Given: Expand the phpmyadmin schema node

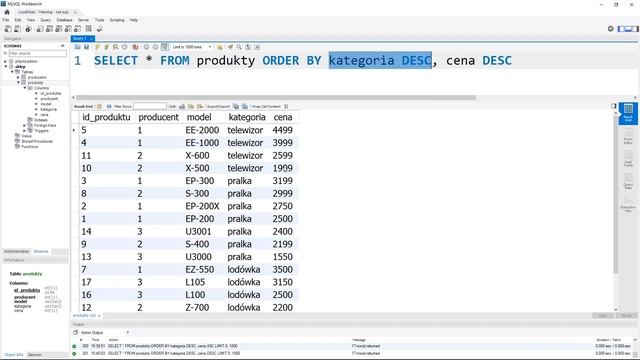Looking at the screenshot, I should pos(6,61).
